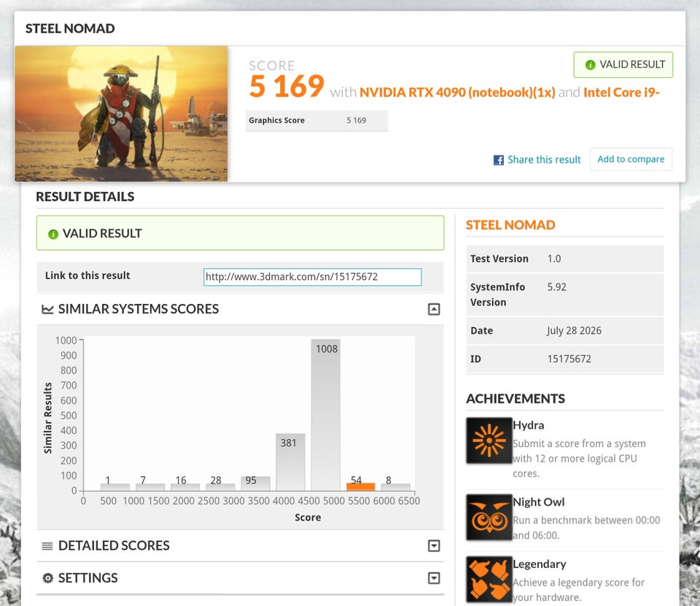Click the 28 results bar in the chart
This screenshot has width=700, height=606.
(220, 486)
